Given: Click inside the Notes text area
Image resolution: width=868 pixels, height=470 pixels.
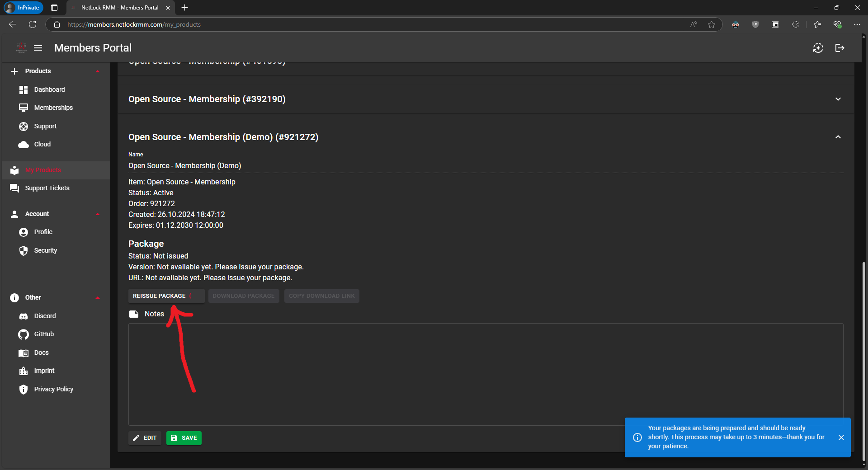Looking at the screenshot, I should tap(486, 374).
